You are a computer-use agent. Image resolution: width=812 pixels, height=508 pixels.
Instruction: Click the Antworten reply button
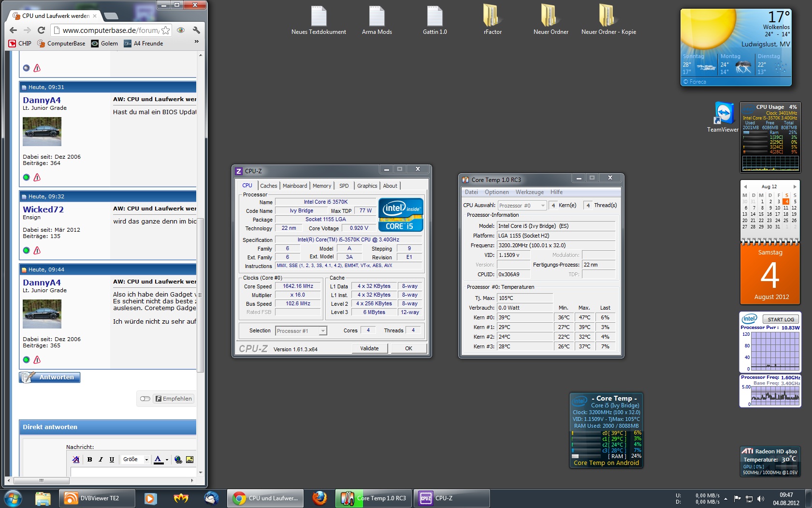pyautogui.click(x=49, y=377)
